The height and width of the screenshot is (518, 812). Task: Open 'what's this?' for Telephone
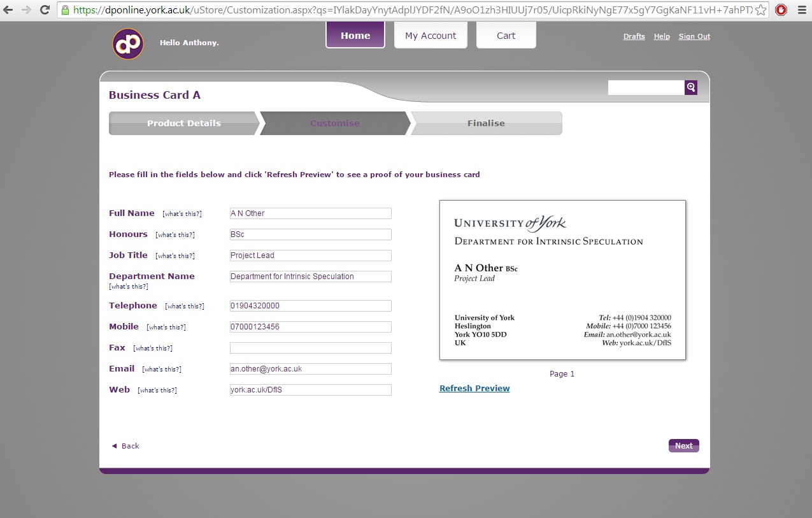185,306
